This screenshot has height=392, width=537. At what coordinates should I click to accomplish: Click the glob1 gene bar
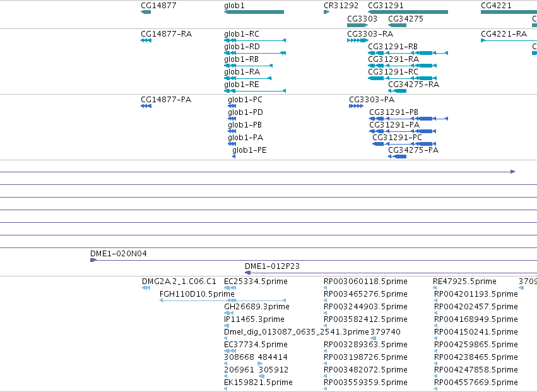click(254, 12)
